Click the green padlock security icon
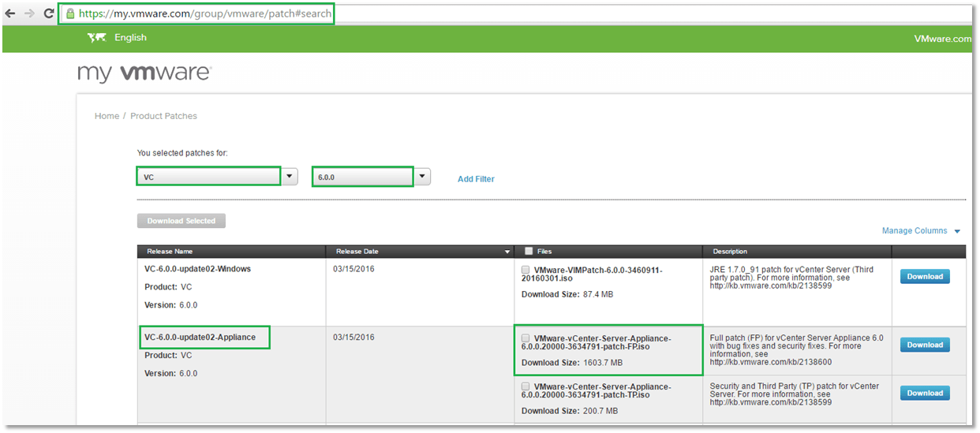This screenshot has width=980, height=433. (70, 13)
